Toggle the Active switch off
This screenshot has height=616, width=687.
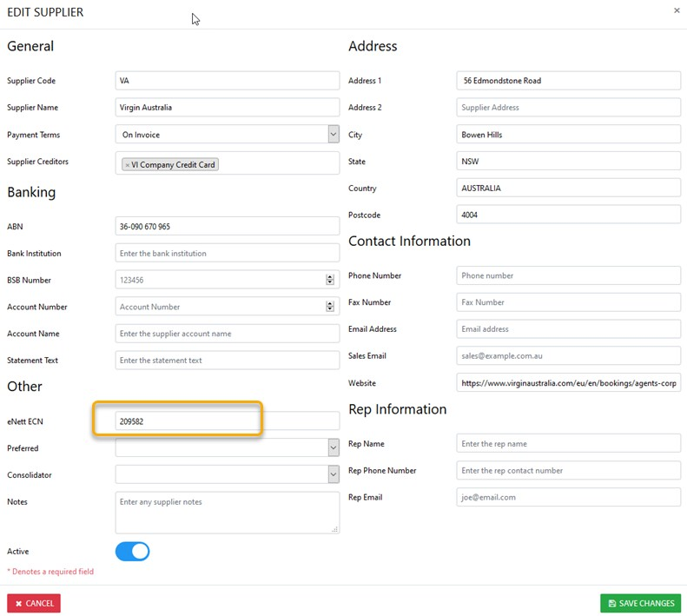132,552
